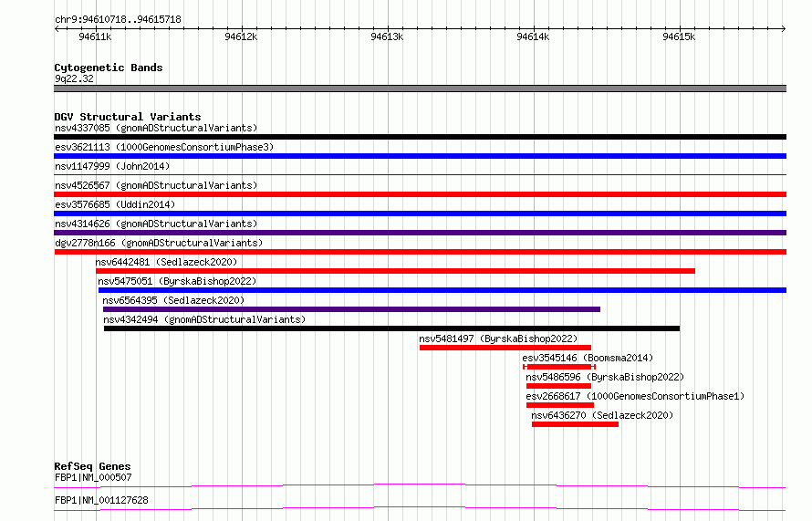The height and width of the screenshot is (521, 812).
Task: Click the blue esv3576685 variant bar
Action: pos(420,214)
